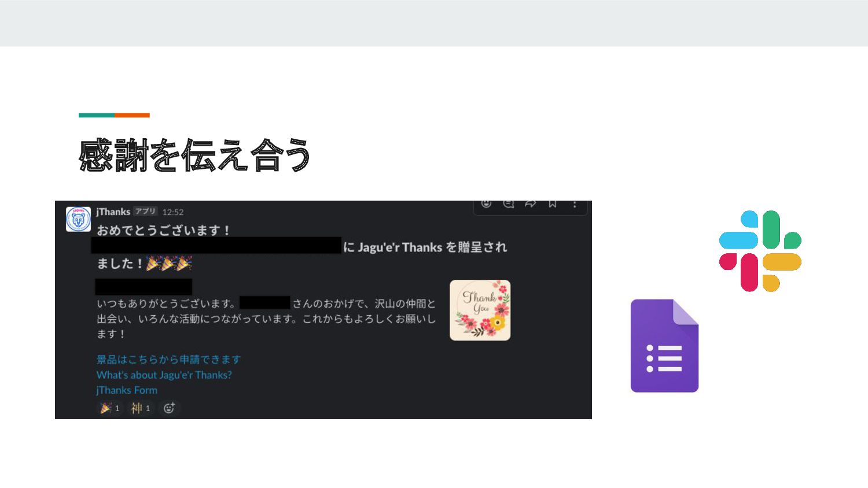Click the 12:52 message timestamp
868x488 pixels.
pos(172,212)
